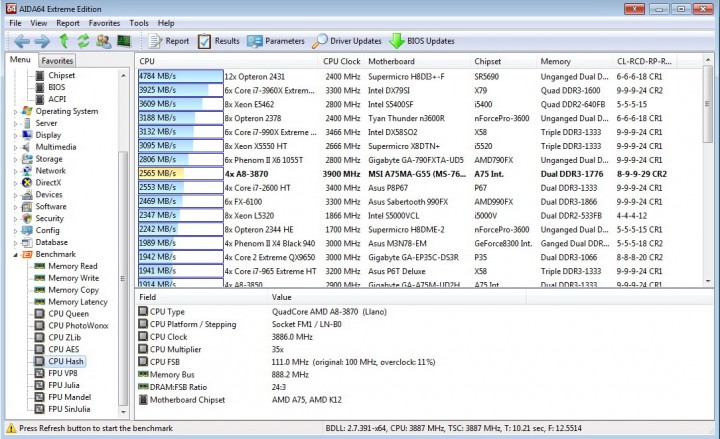Sort by Memory column header
Viewport: 720px width, 439px height.
point(574,62)
